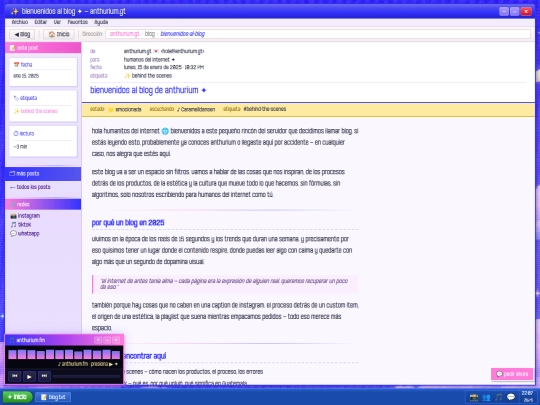Image resolution: width=540 pixels, height=405 pixels.
Task: Click the 'emocionado' mood status
Action: pos(125,110)
